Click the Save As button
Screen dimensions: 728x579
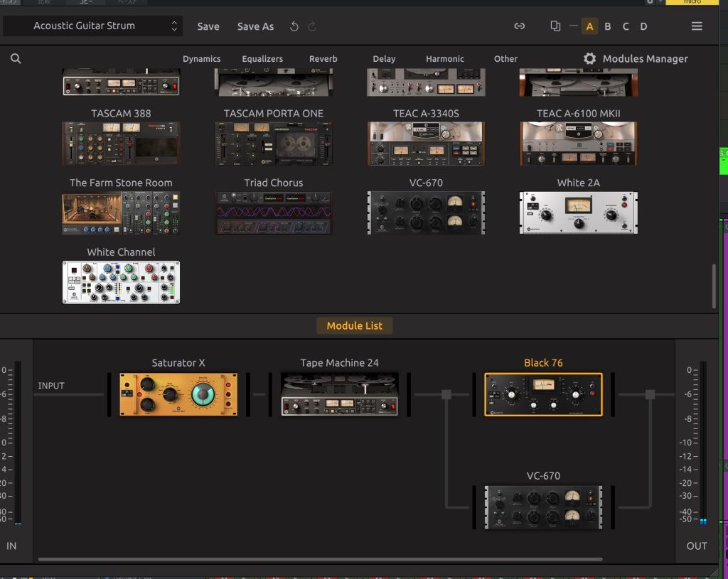255,26
